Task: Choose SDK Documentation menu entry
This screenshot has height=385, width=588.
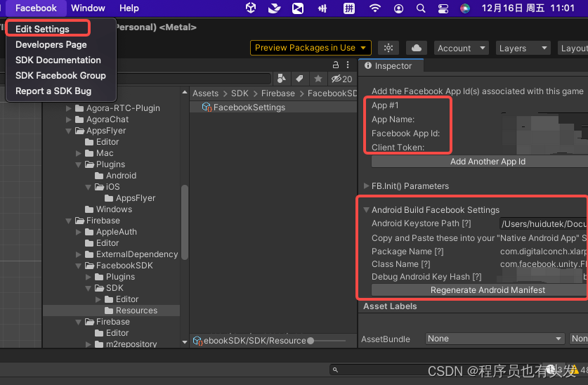Action: (x=58, y=60)
